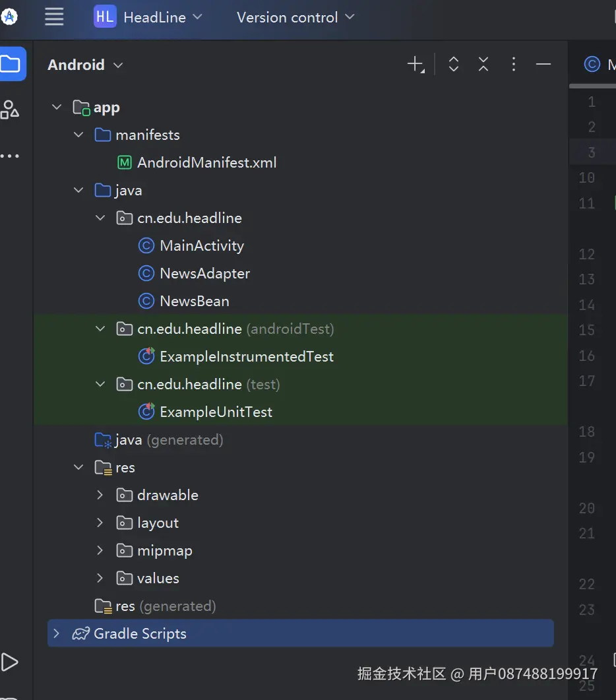Image resolution: width=616 pixels, height=700 pixels.
Task: Open the Version control dropdown
Action: tap(295, 17)
